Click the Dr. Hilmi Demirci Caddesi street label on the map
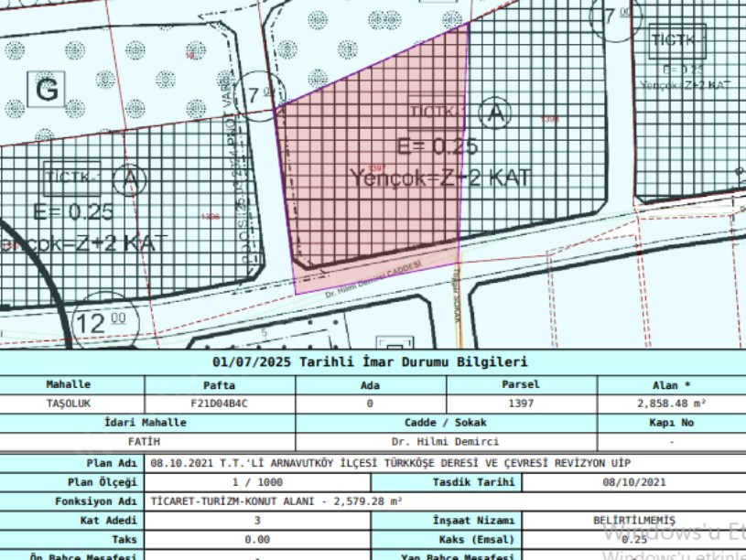The image size is (746, 560). [x=373, y=278]
